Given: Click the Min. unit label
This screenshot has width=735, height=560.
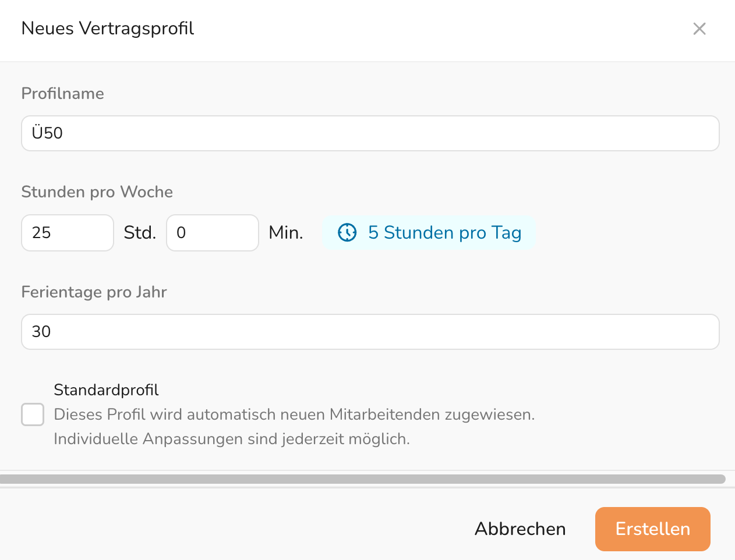Looking at the screenshot, I should tap(285, 233).
